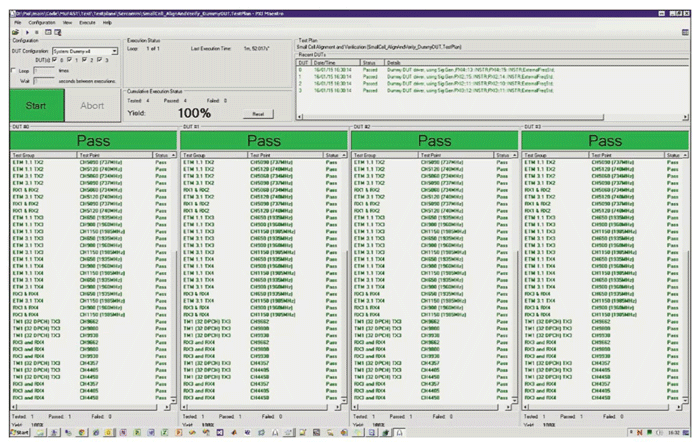Select Recent DUTs row for DUT 1
The width and height of the screenshot is (700, 444).
point(491,77)
